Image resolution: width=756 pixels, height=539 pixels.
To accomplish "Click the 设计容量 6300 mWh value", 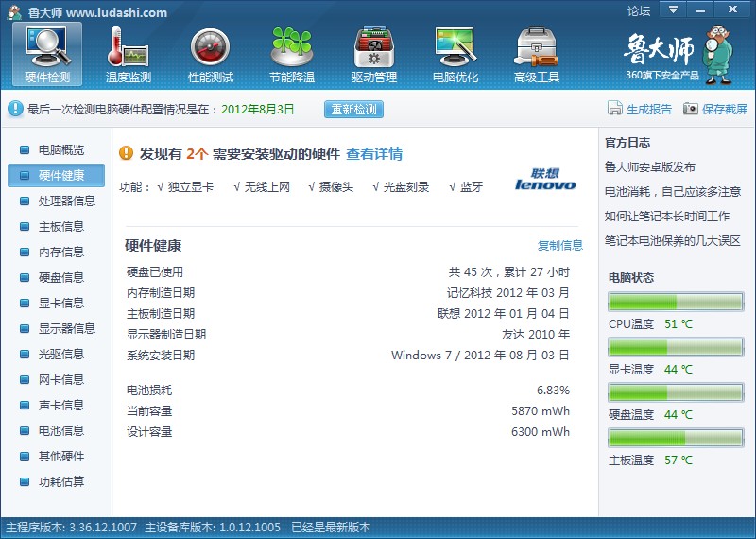I will pos(541,431).
